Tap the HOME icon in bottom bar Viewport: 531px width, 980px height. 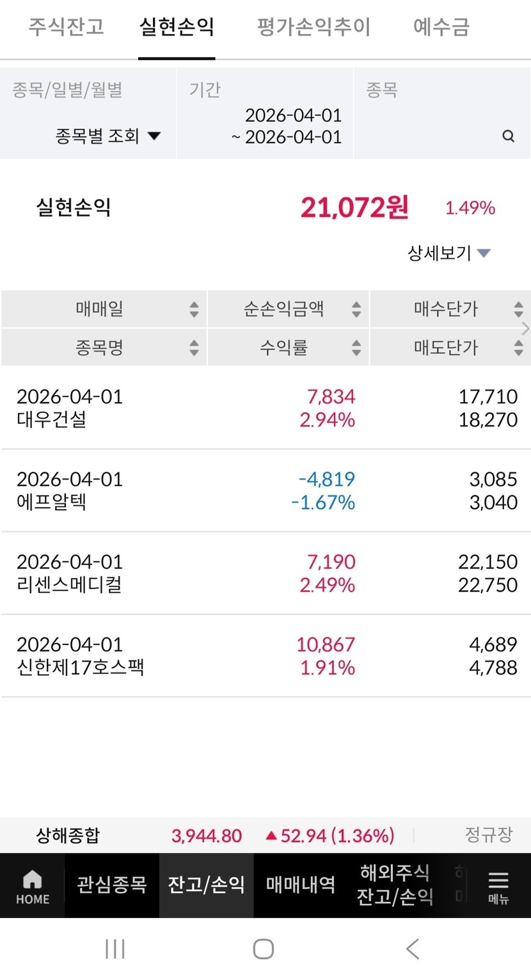33,887
